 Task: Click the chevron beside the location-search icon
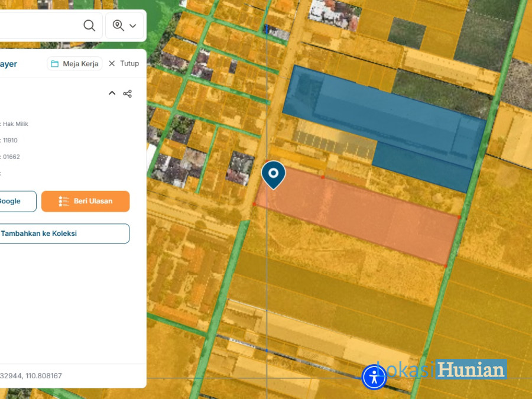132,26
